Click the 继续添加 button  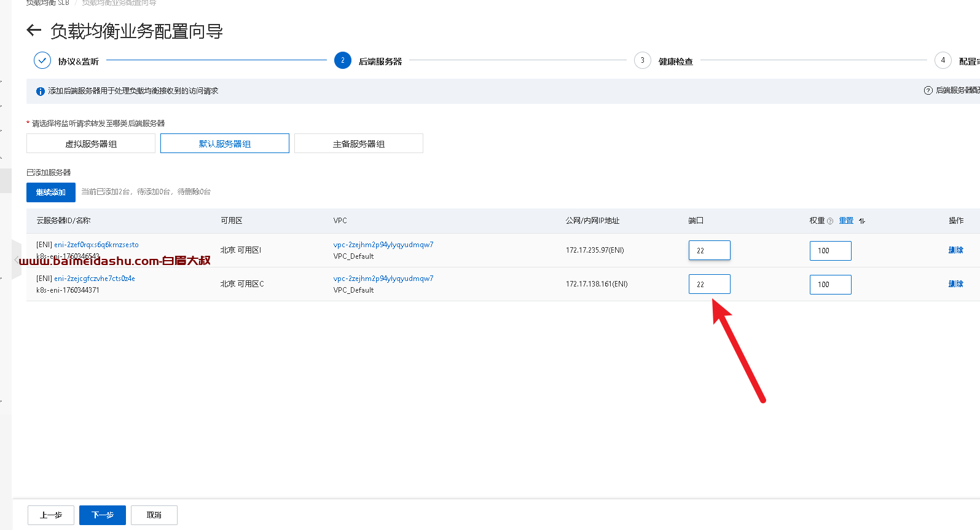click(51, 192)
